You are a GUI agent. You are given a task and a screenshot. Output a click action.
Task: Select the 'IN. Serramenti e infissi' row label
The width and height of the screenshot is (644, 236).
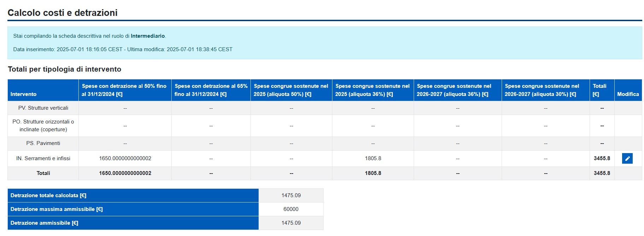click(x=43, y=158)
